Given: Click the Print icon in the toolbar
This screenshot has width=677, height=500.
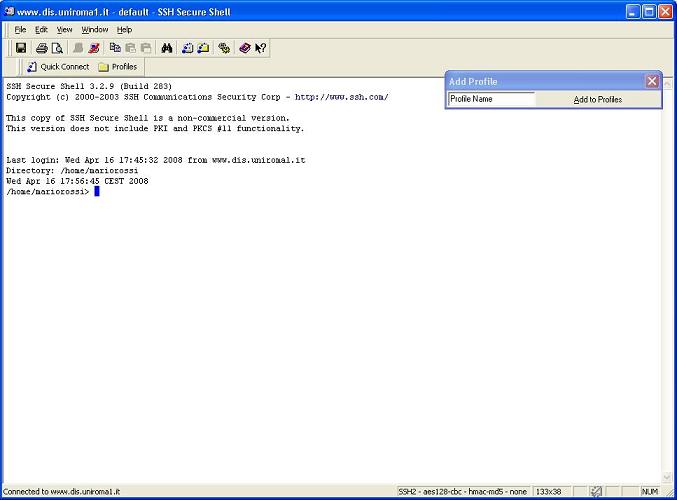Looking at the screenshot, I should pyautogui.click(x=42, y=47).
